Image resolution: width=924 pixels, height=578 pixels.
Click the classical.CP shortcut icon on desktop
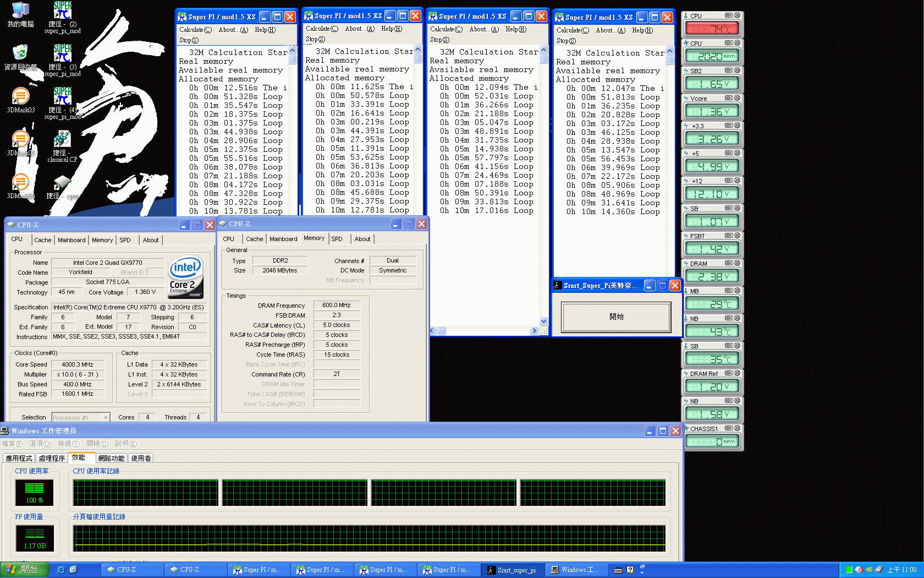point(62,141)
